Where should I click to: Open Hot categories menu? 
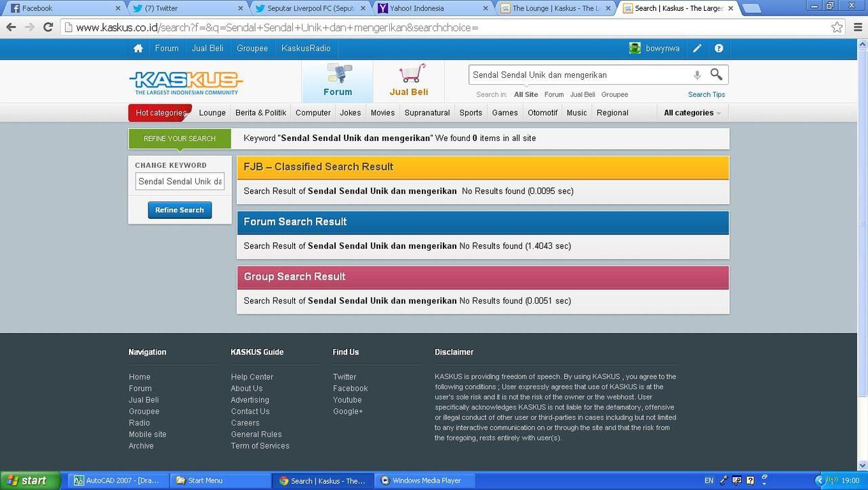(160, 113)
